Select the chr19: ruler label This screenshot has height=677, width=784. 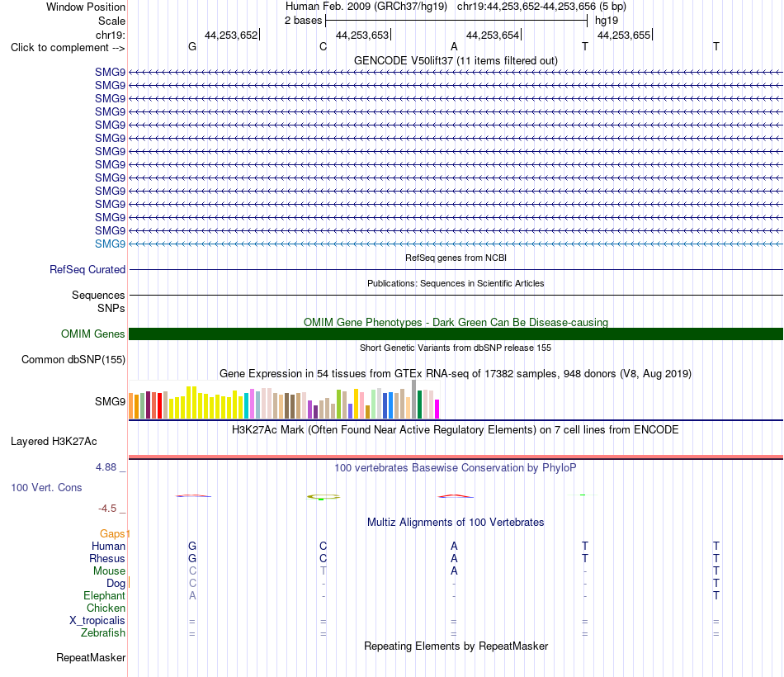pyautogui.click(x=111, y=35)
